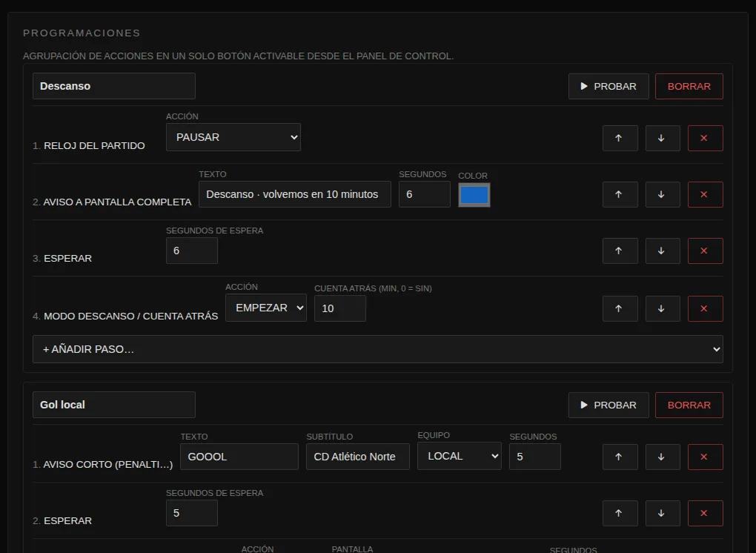Screen dimensions: 756x553
Task: Click the Subtítulo field with CD Atlético Norte
Action: [358, 457]
